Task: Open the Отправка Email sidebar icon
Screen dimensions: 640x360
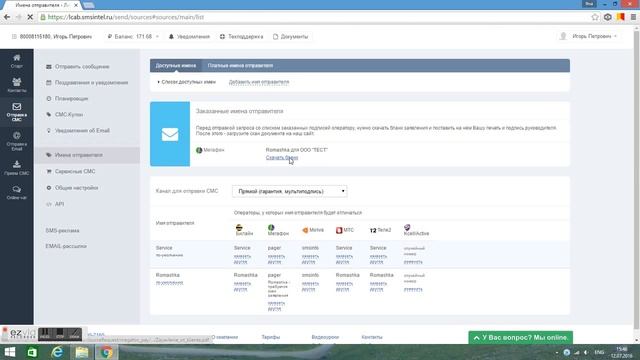Action: (17, 141)
